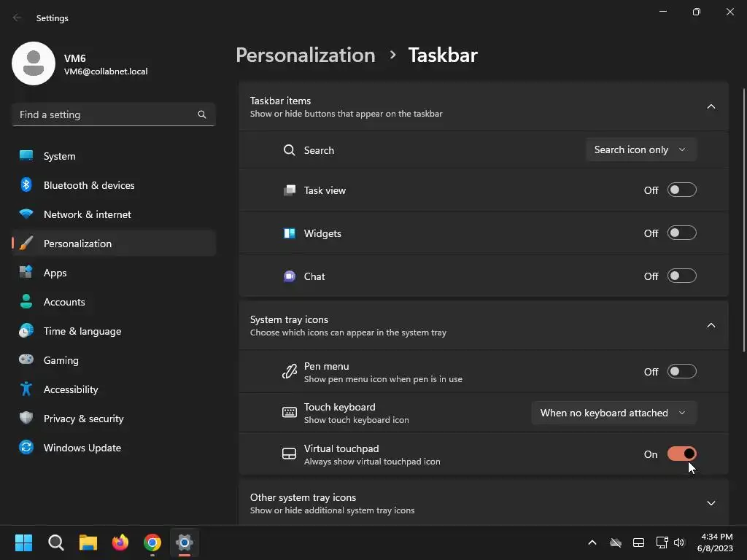Click the network icon in system tray

[x=662, y=542]
